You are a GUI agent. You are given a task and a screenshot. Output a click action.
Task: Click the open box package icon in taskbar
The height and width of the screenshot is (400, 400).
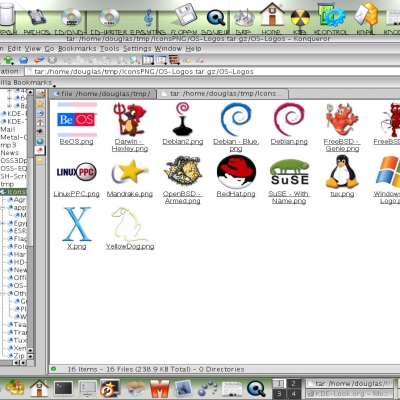pos(136,389)
